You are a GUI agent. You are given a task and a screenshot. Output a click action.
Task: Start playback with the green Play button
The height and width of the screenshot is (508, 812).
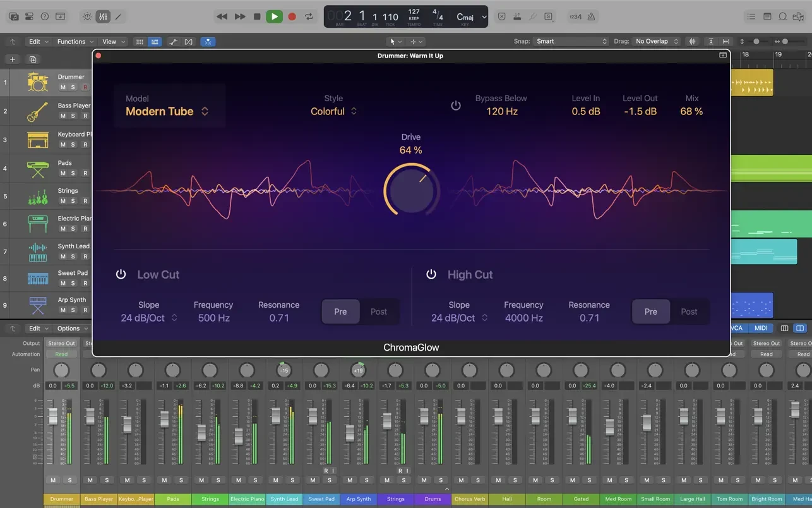(x=274, y=17)
